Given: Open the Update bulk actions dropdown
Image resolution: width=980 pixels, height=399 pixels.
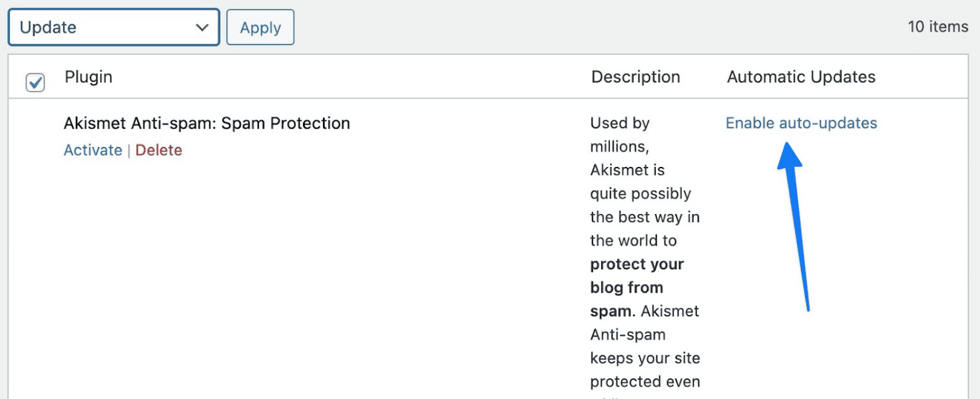Looking at the screenshot, I should (x=113, y=27).
